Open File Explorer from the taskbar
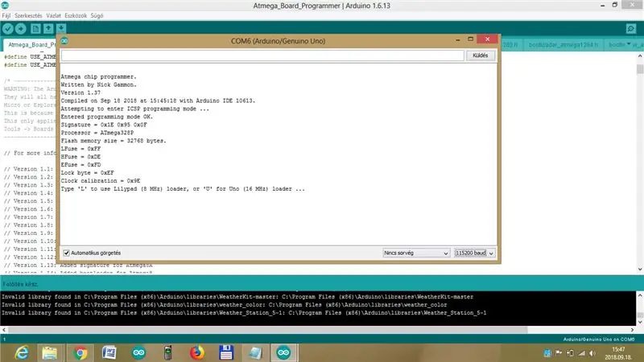The width and height of the screenshot is (644, 362). click(50, 352)
